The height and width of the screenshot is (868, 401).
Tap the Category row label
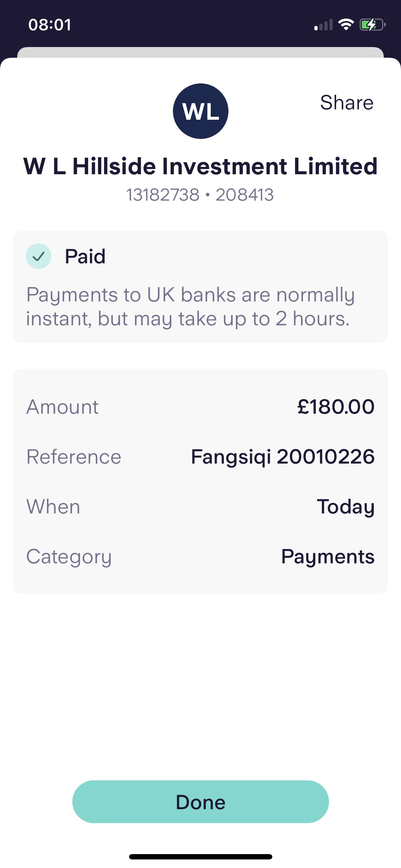point(69,556)
